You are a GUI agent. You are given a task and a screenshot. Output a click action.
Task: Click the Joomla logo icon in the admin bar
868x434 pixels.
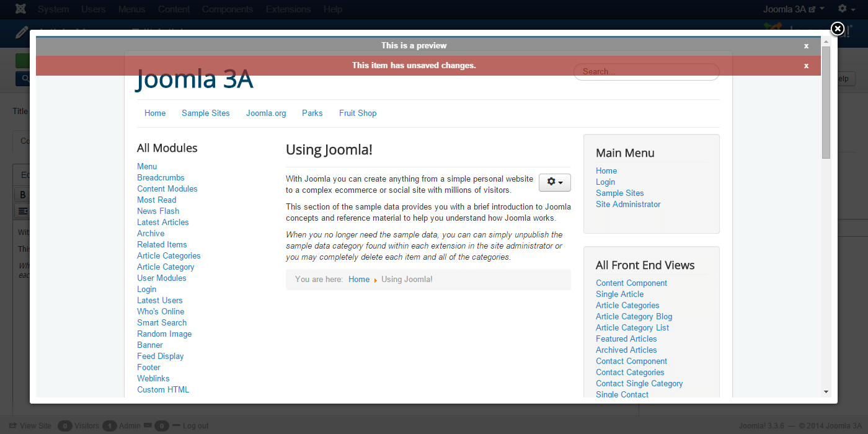coord(20,9)
